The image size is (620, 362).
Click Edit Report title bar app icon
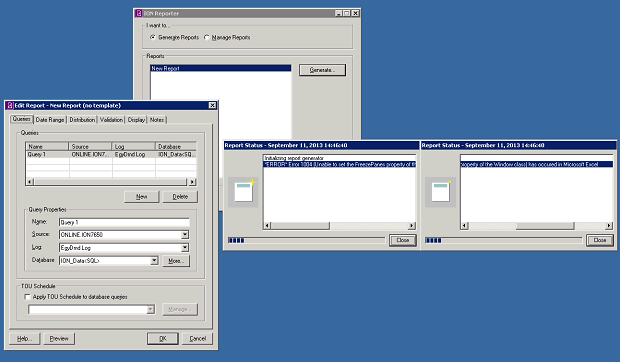pyautogui.click(x=10, y=106)
